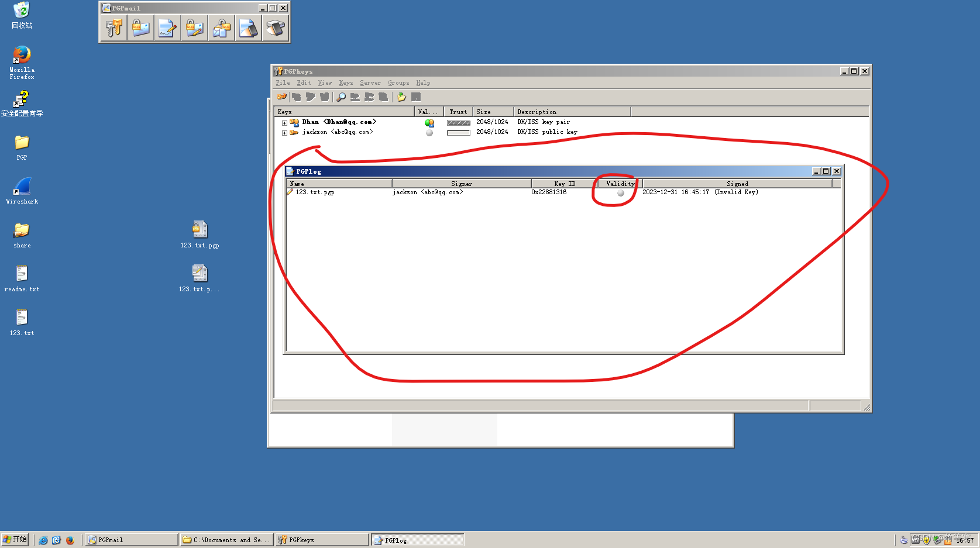The height and width of the screenshot is (548, 980).
Task: Open the Help menu in PGPkeys
Action: 423,83
